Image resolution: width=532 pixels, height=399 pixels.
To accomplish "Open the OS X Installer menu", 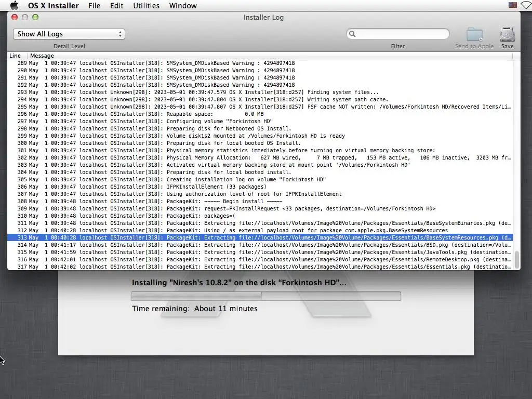I will pos(54,6).
